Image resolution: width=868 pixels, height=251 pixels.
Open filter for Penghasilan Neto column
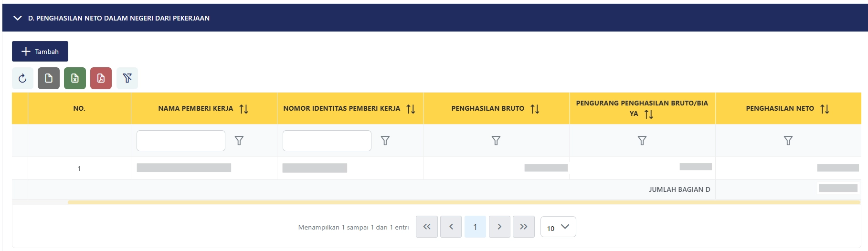(x=788, y=141)
